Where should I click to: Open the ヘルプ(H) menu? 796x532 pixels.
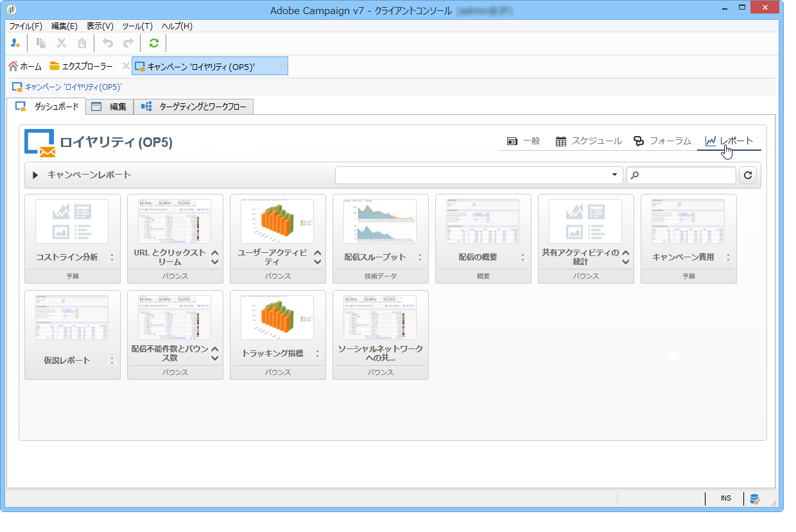tap(177, 26)
